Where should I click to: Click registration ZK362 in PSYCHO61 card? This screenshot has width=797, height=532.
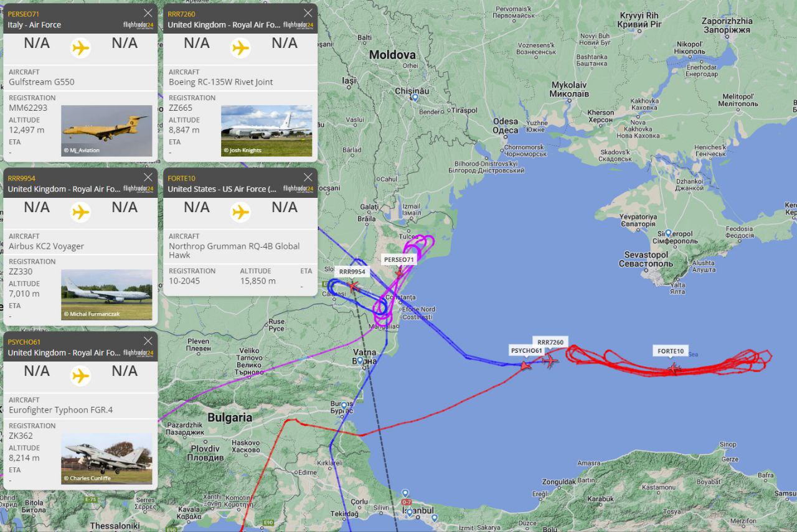21,436
